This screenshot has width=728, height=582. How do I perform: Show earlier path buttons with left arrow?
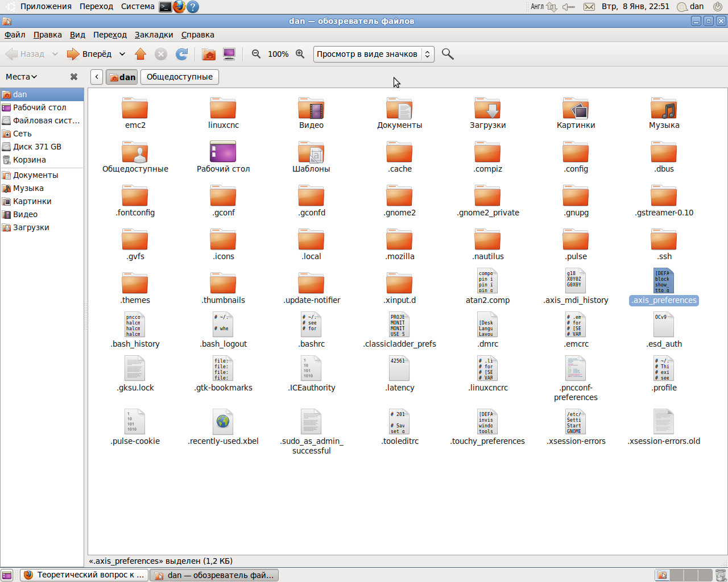tap(97, 77)
